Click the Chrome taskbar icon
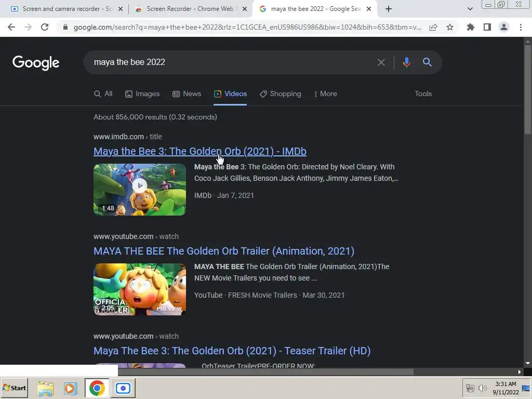Screen dimensions: 532x399 pos(97,388)
